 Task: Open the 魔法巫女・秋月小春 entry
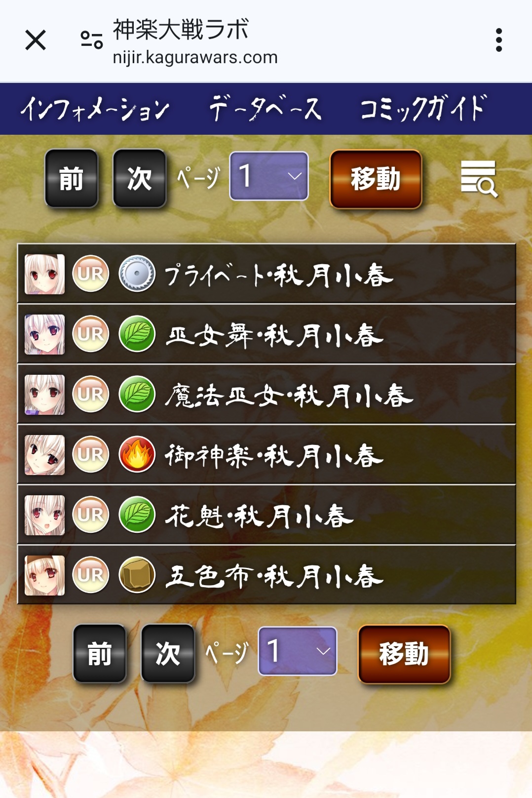coord(266,394)
